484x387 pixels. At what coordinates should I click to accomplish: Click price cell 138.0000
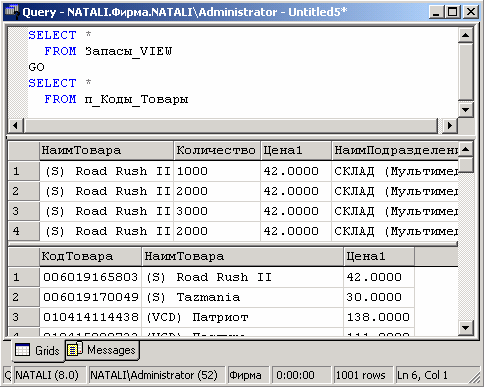click(x=379, y=317)
